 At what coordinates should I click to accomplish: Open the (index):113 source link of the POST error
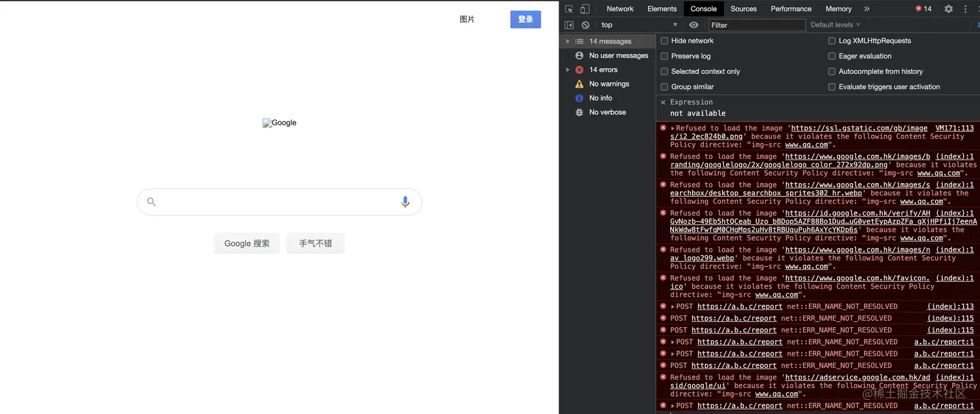coord(950,306)
